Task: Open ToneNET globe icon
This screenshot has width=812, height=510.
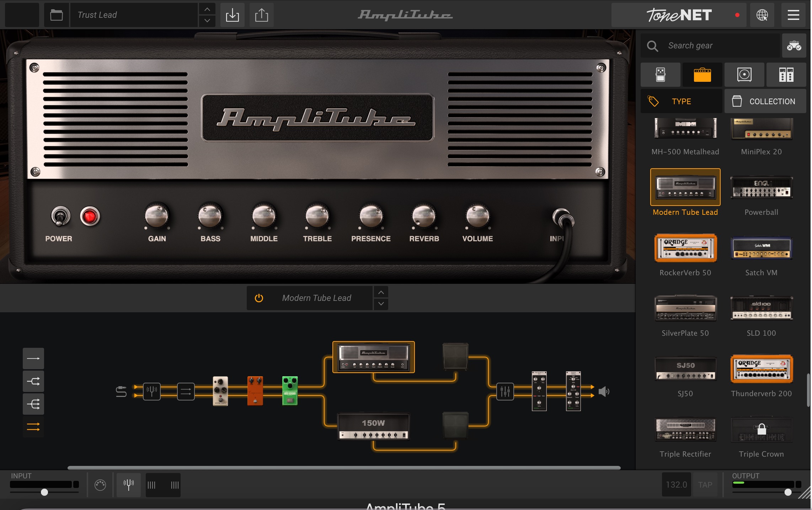Action: pyautogui.click(x=762, y=15)
